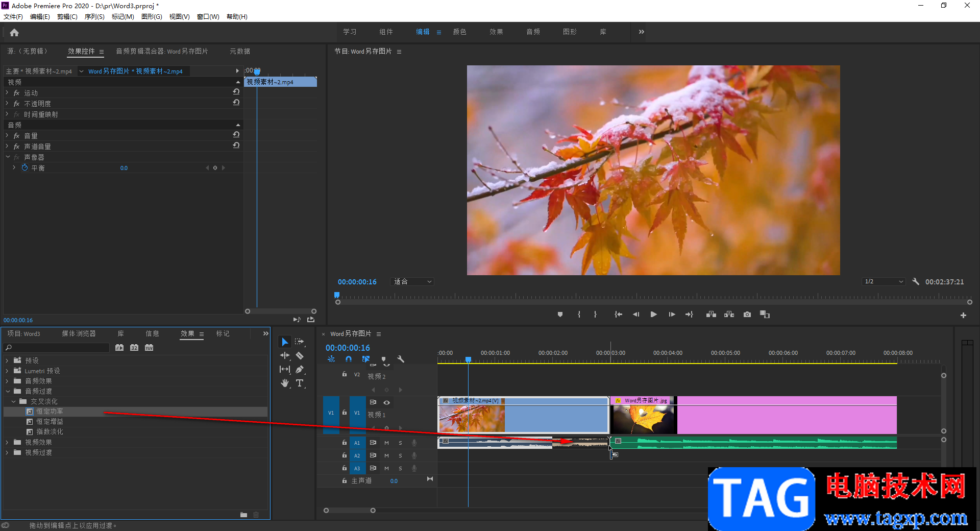The width and height of the screenshot is (980, 531).
Task: Click Mark Out button
Action: pos(595,315)
